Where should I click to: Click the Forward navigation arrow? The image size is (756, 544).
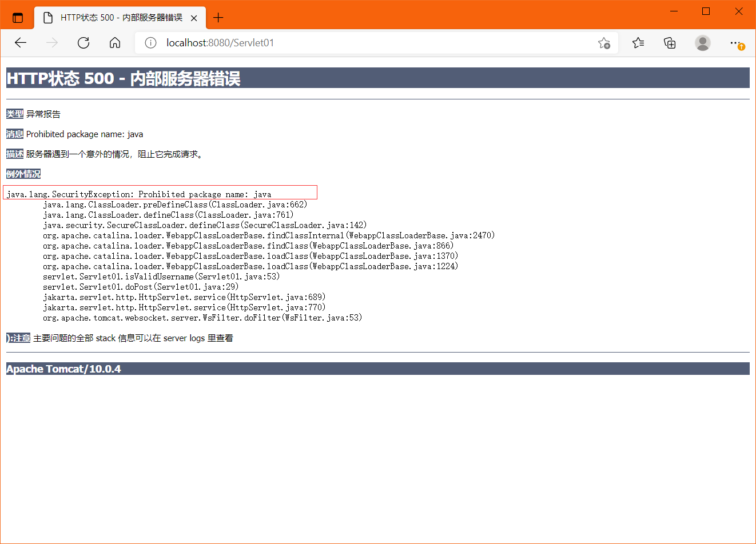[52, 43]
